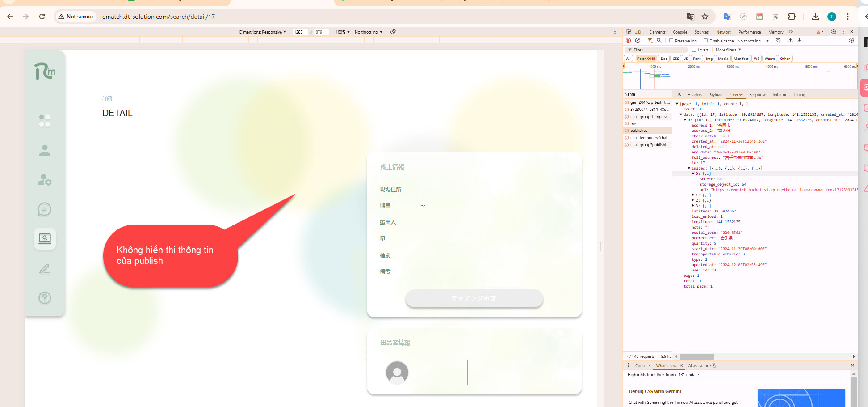Click the help question mark sidebar icon

tap(45, 298)
